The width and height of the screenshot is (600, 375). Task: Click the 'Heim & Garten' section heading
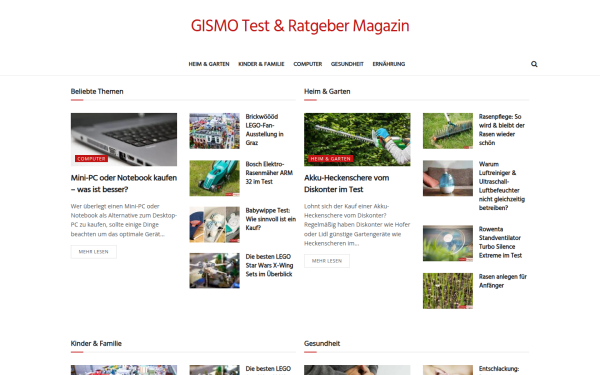(x=327, y=91)
